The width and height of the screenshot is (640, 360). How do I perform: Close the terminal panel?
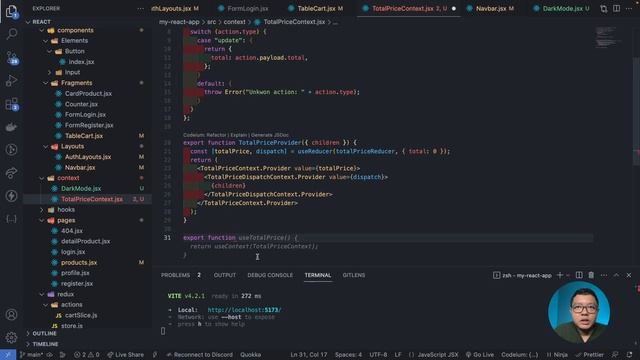click(629, 275)
